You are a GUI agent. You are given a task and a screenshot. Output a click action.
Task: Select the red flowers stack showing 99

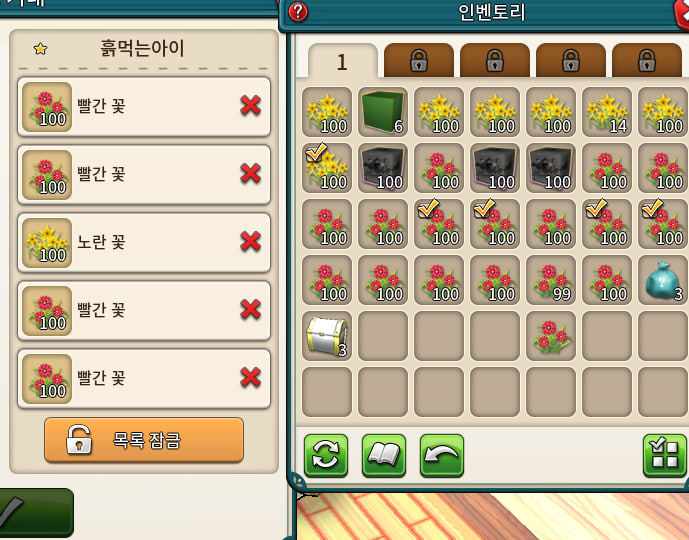coord(551,280)
